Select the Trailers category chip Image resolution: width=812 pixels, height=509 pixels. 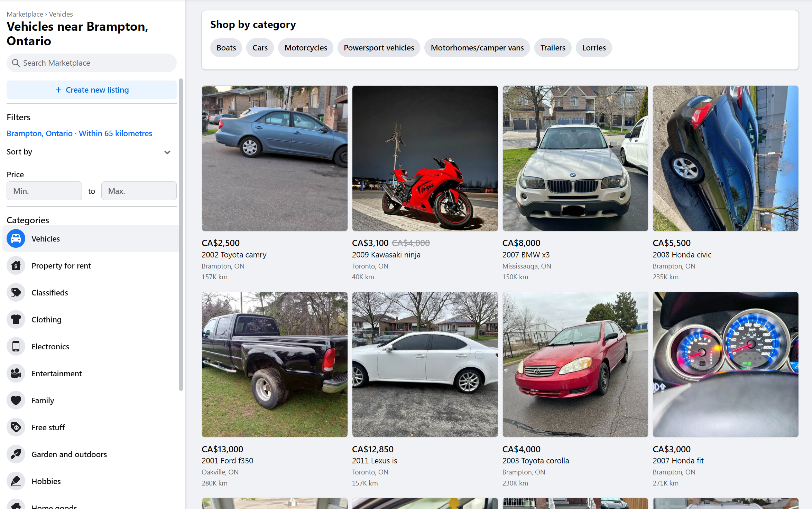[x=553, y=48]
